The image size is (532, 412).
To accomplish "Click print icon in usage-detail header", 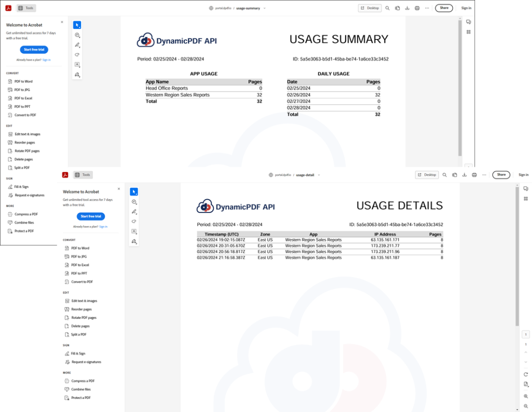I will pos(474,175).
